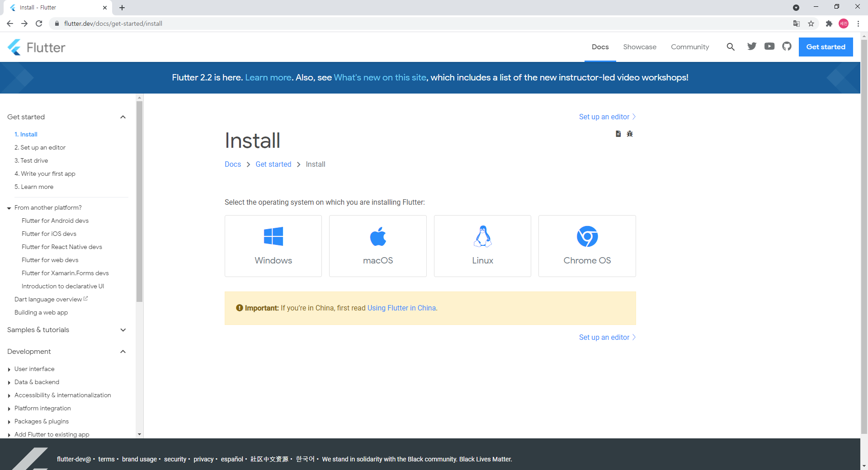This screenshot has height=470, width=868.
Task: Open 'Flutter for iOS devs' sidebar link
Action: [49, 234]
